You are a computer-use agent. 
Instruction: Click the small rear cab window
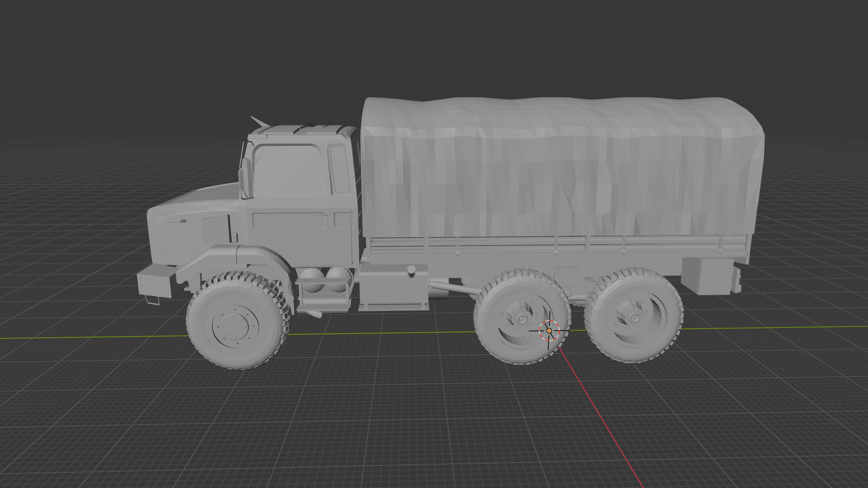[340, 169]
